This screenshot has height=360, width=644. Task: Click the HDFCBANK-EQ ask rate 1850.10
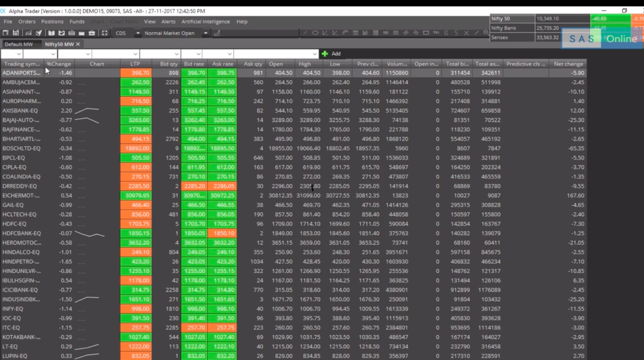(x=222, y=233)
